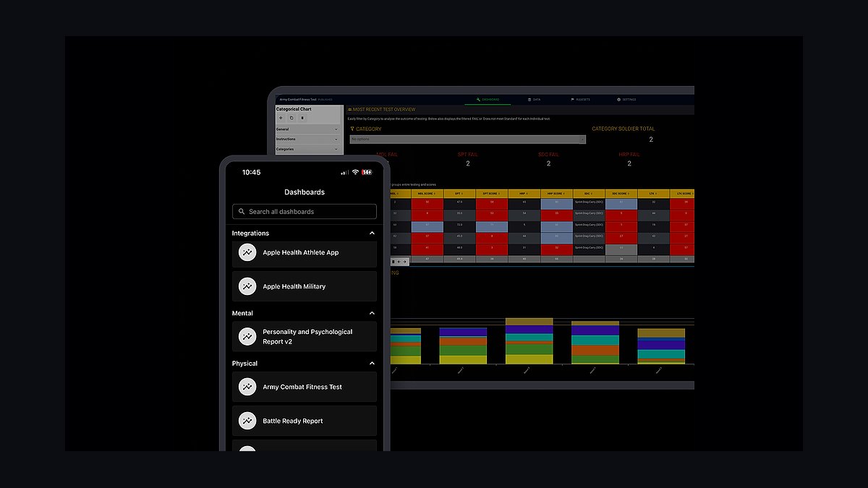This screenshot has width=868, height=488.
Task: Click the Personality and Psychological Report icon
Action: [247, 337]
